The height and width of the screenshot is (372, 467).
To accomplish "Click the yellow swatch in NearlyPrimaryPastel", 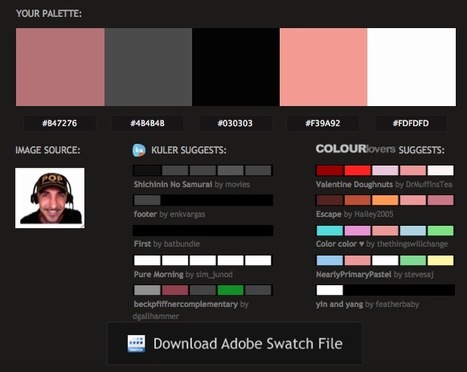I will (440, 260).
